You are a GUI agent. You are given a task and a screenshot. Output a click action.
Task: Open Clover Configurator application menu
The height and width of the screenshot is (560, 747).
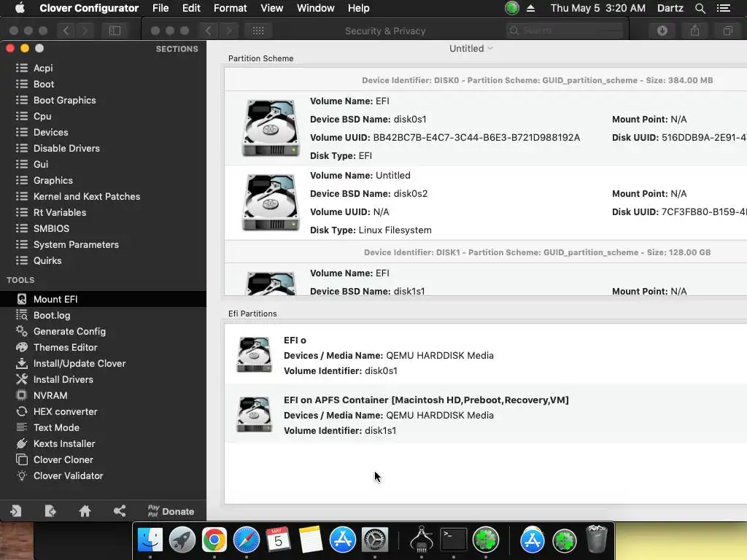click(89, 8)
